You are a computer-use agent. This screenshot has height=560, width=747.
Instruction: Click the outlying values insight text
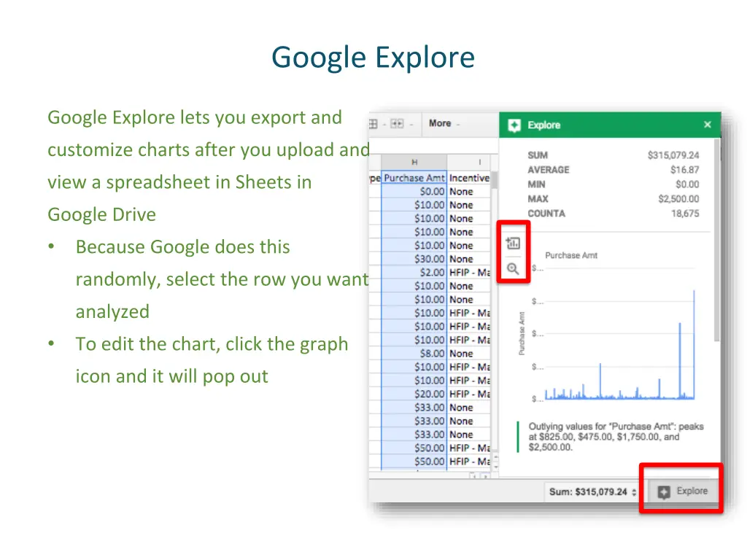pyautogui.click(x=616, y=437)
